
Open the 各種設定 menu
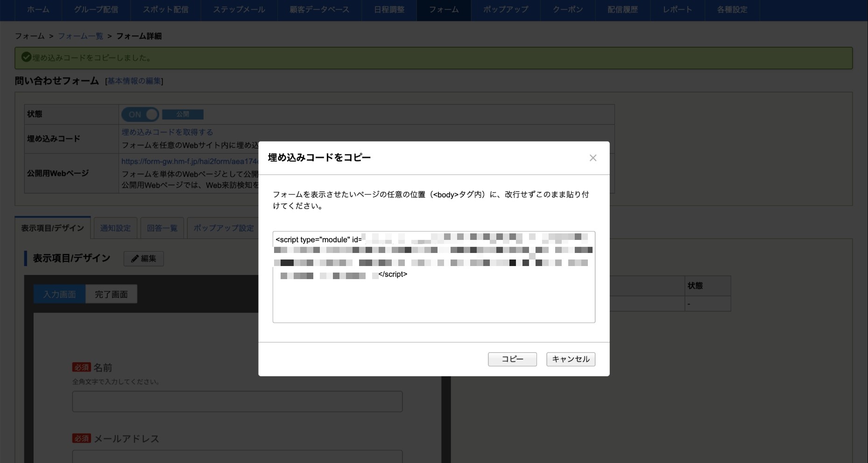point(732,10)
